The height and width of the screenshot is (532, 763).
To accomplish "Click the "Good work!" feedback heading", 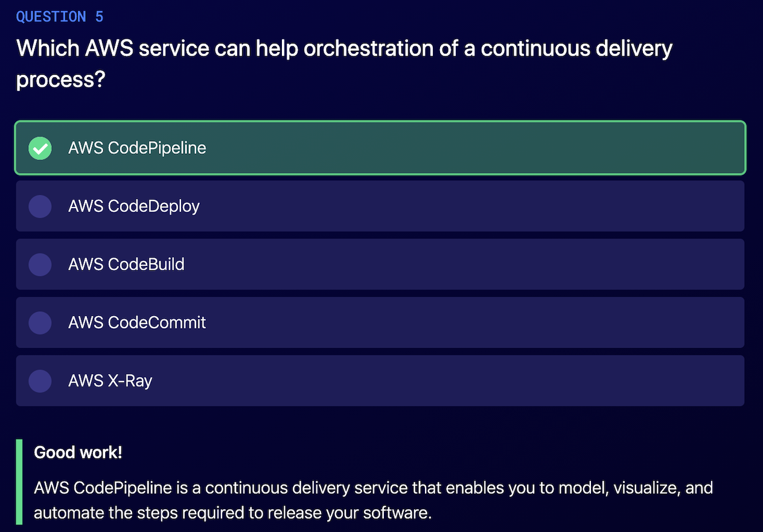I will [x=78, y=452].
